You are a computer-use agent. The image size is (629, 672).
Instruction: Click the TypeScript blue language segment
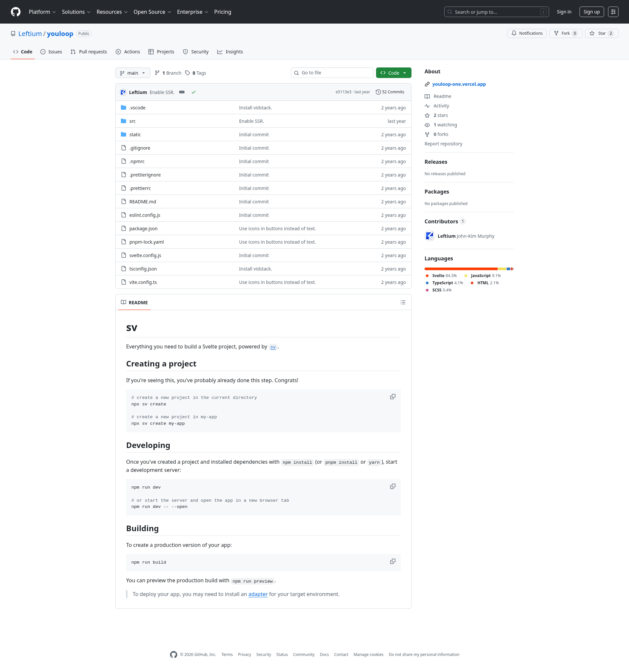(509, 269)
